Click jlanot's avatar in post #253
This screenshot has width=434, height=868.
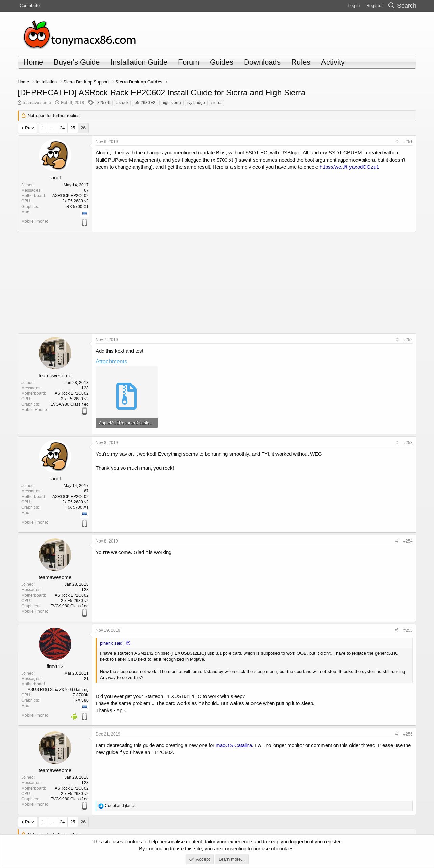coord(55,456)
